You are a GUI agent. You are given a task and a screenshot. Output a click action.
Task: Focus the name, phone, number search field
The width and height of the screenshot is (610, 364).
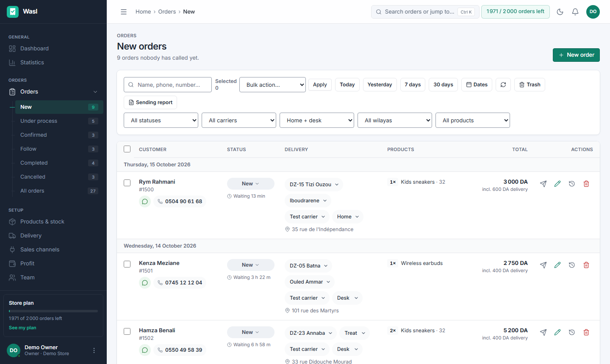click(x=168, y=85)
